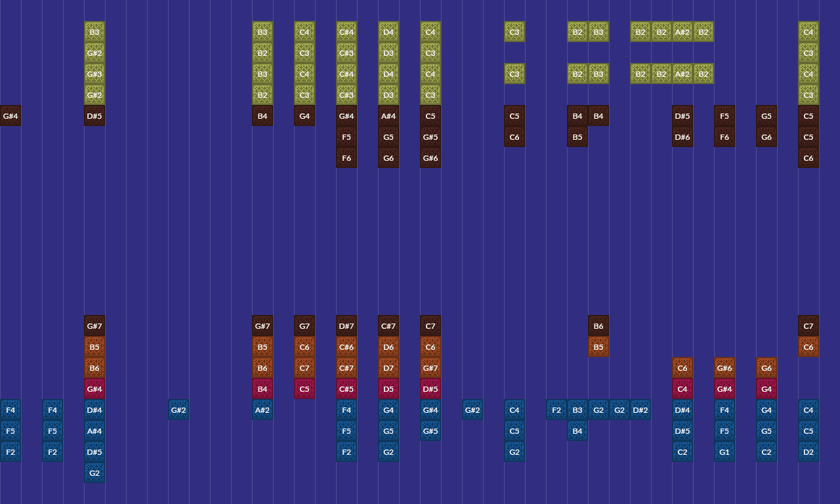Select the brown G#6 note block

[x=430, y=158]
